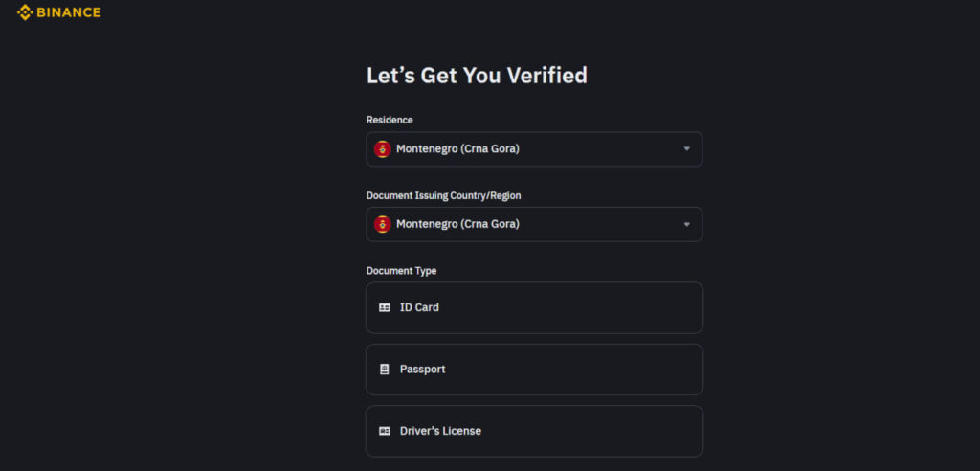
Task: Expand the Document Issuing Country dropdown arrow
Action: coord(687,224)
